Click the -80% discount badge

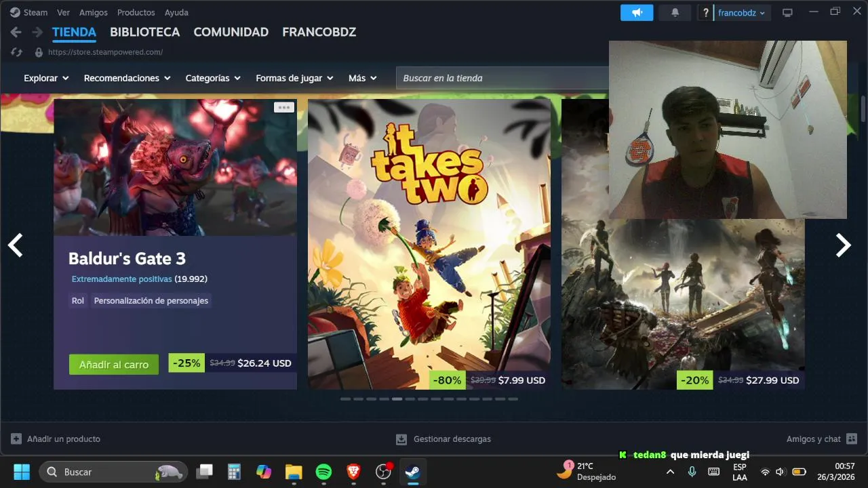[x=448, y=380]
